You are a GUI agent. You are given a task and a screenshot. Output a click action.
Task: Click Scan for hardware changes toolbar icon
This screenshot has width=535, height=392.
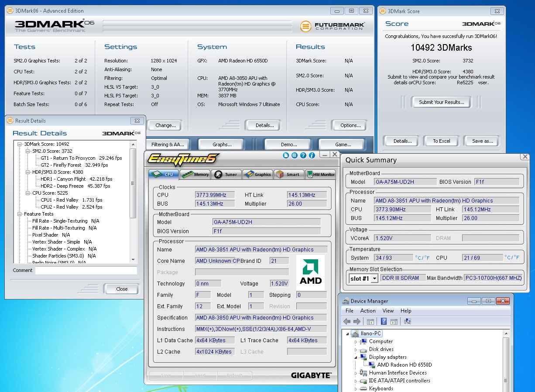point(407,321)
